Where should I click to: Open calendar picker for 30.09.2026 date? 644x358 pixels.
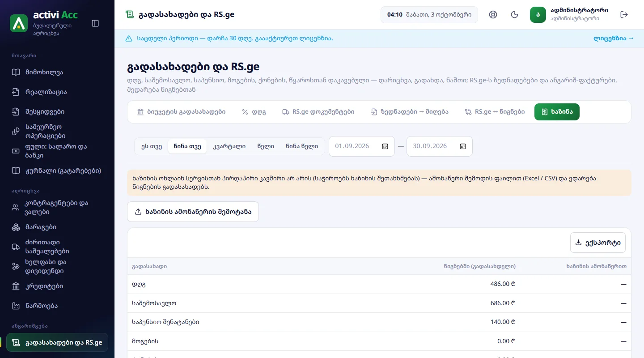(463, 146)
